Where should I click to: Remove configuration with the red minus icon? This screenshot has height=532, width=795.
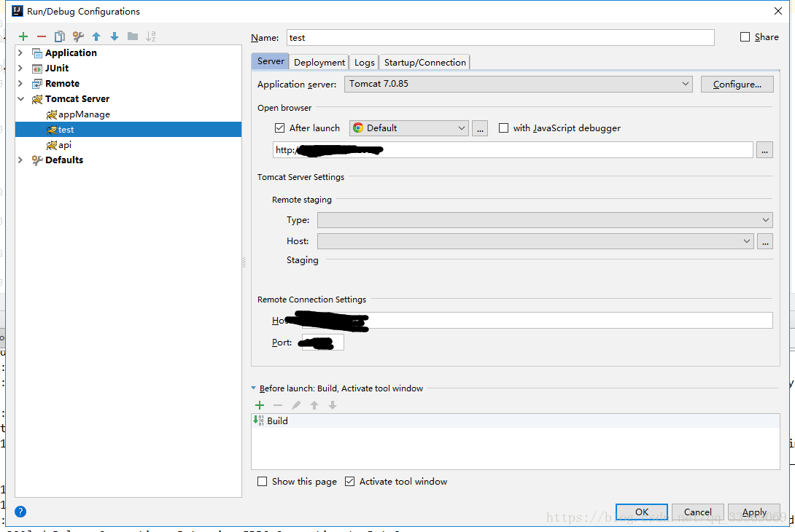click(42, 36)
